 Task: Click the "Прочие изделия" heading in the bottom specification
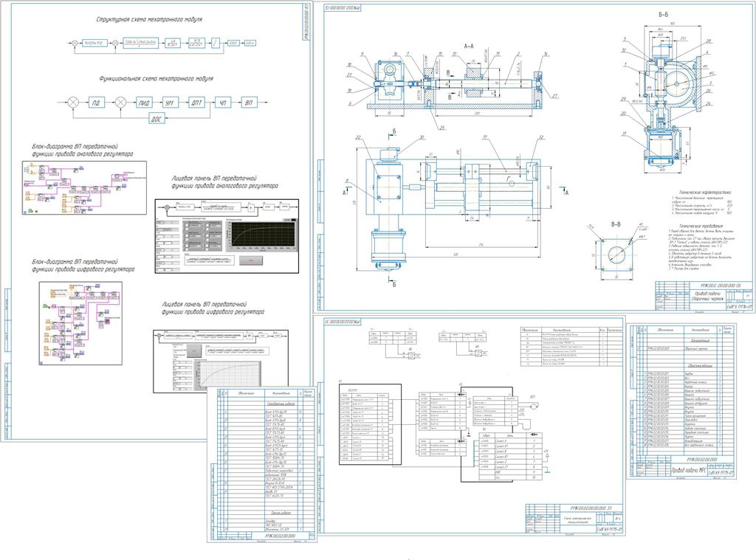pos(280,514)
